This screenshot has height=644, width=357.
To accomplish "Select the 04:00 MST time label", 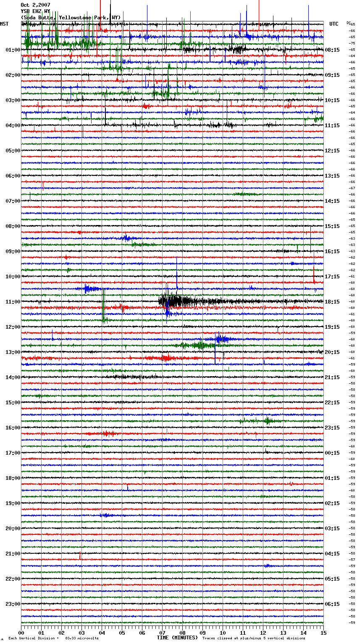I will pyautogui.click(x=13, y=126).
